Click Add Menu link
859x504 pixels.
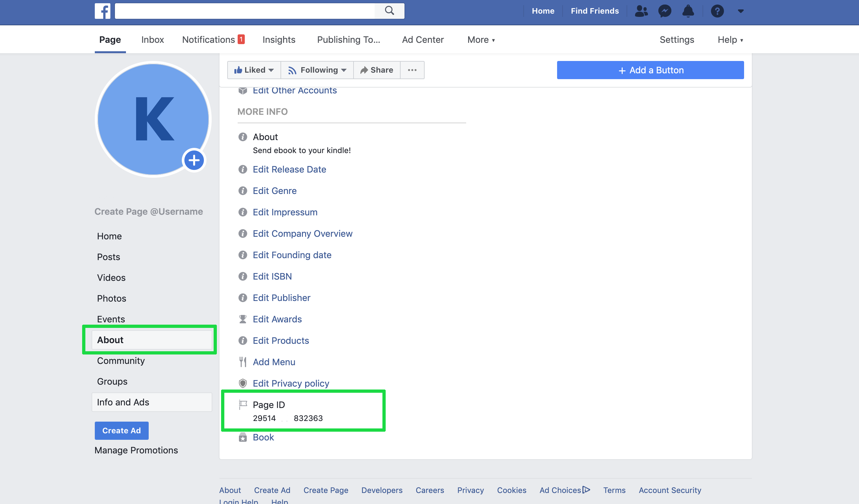click(274, 362)
